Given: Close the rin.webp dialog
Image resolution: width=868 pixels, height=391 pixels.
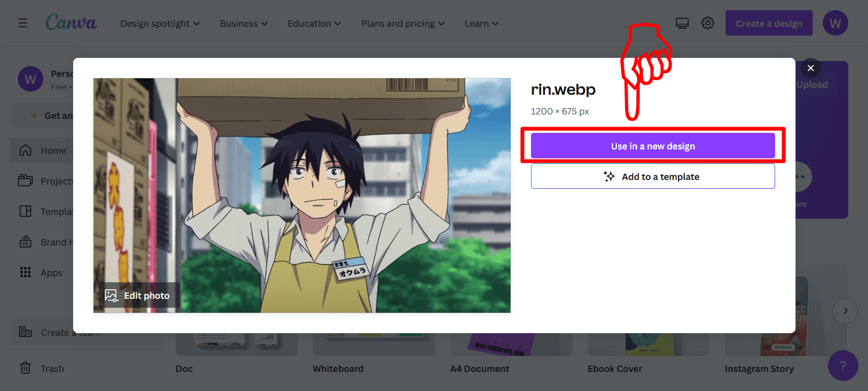Looking at the screenshot, I should point(810,68).
